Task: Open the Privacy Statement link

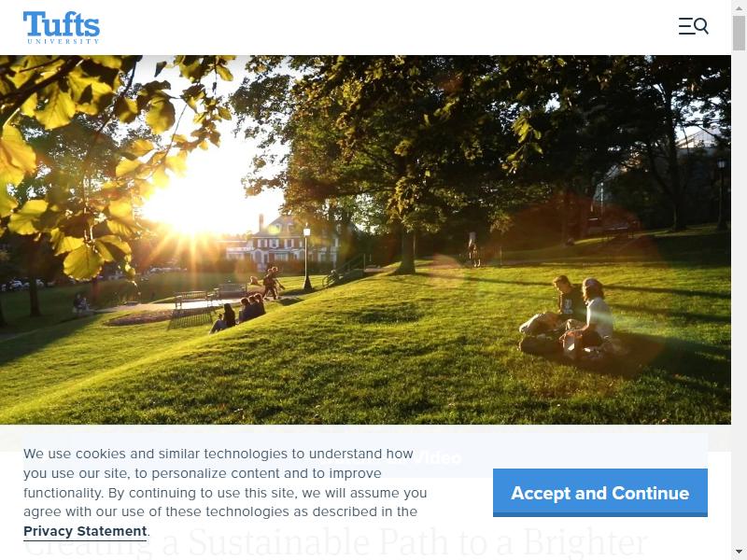Action: (x=85, y=531)
